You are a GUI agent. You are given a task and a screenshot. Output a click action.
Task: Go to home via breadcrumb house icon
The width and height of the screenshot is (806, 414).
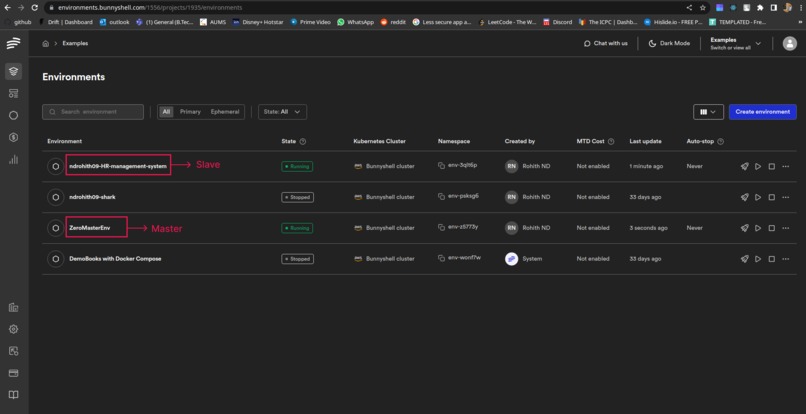tap(46, 44)
